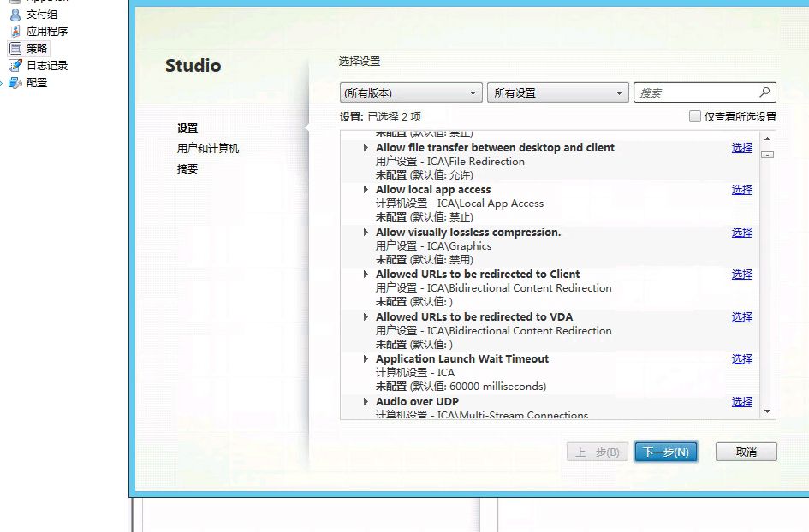Click the 交付组 icon in sidebar

[x=15, y=15]
